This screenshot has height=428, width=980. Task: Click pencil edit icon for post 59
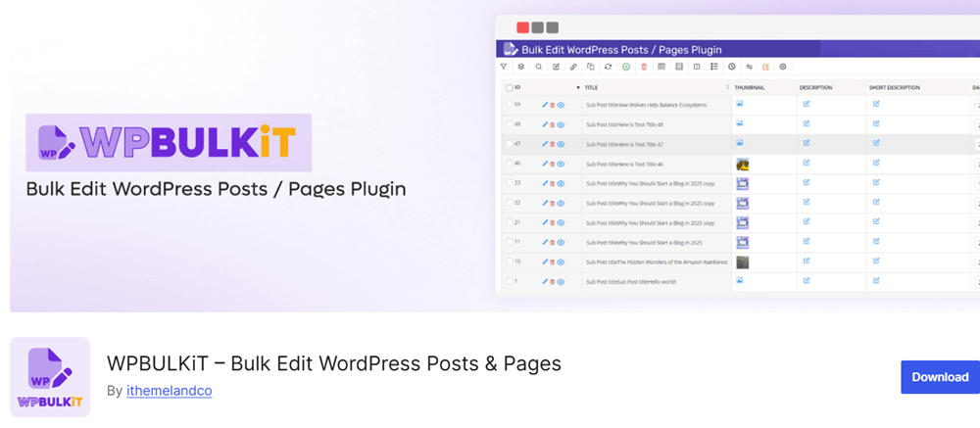[545, 105]
